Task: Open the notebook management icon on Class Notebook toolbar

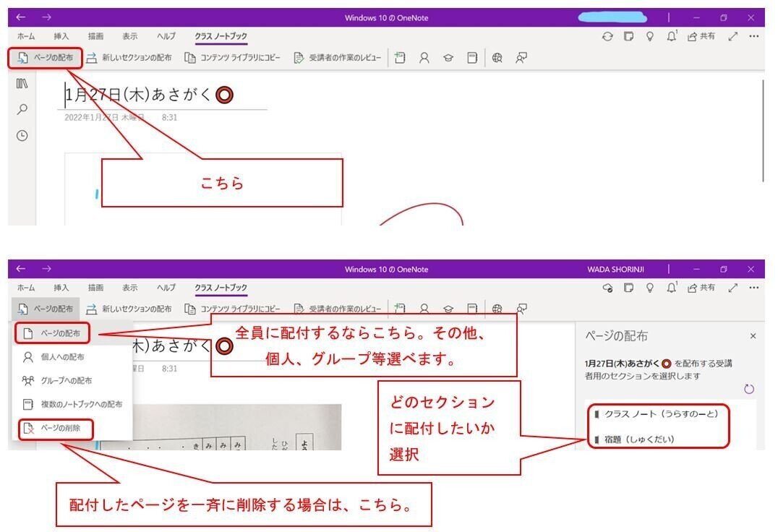Action: pyautogui.click(x=474, y=57)
